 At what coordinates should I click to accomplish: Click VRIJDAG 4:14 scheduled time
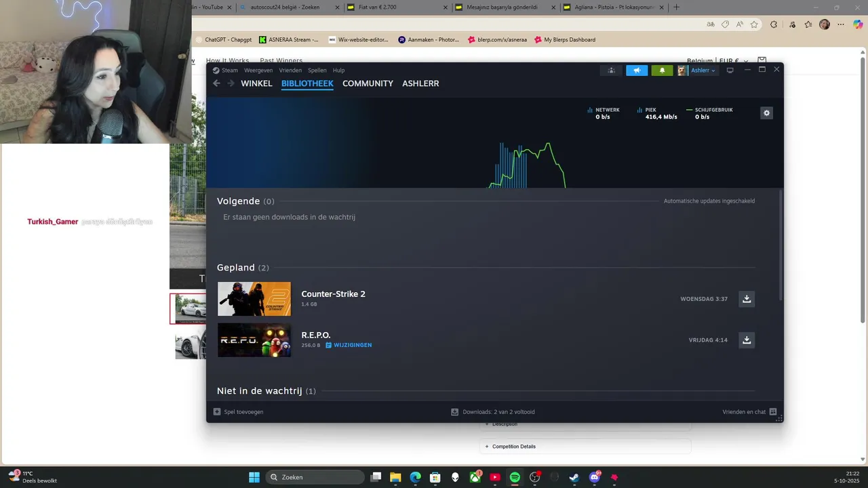(x=708, y=340)
